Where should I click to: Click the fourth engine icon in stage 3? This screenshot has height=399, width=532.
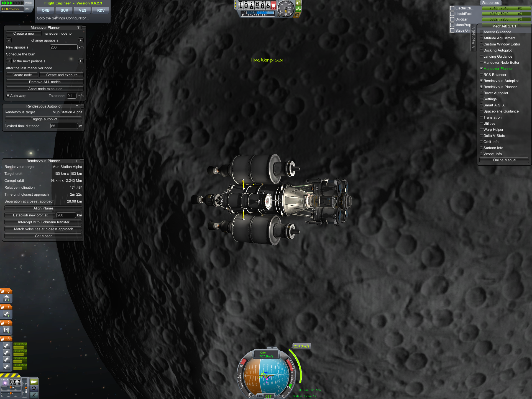[x=6, y=367]
